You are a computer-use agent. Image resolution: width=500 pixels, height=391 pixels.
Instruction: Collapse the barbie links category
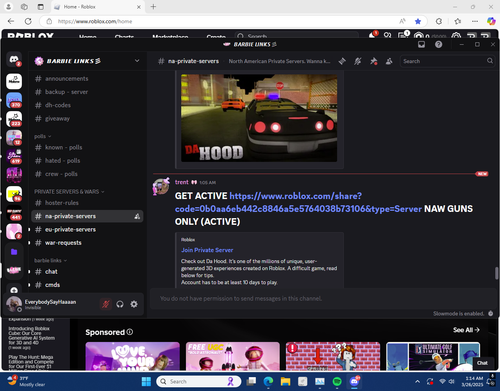coord(50,260)
